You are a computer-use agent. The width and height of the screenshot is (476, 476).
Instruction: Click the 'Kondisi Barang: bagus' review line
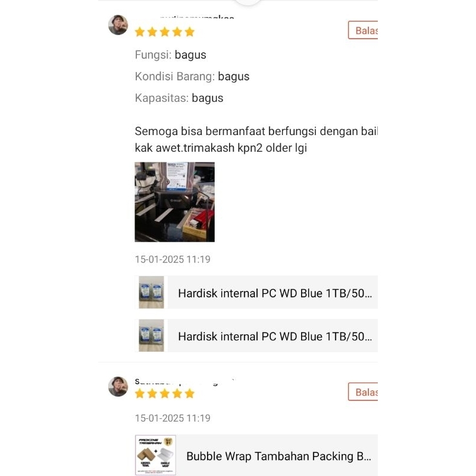[192, 76]
